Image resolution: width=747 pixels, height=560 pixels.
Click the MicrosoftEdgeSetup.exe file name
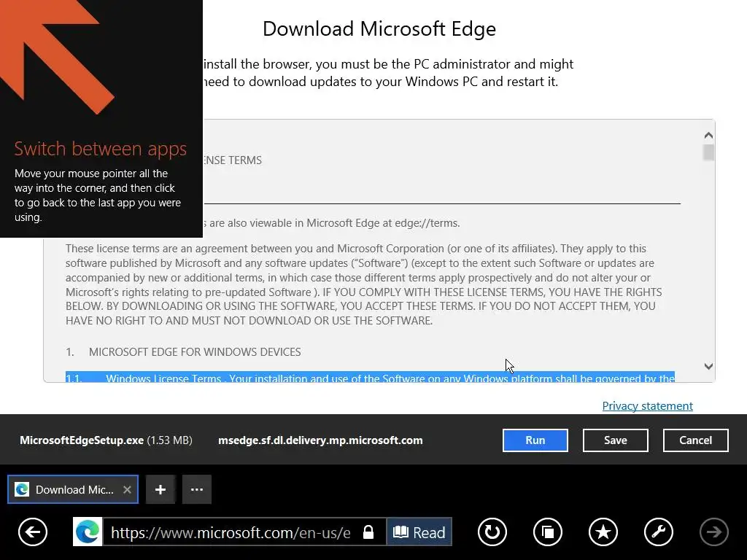coord(82,440)
